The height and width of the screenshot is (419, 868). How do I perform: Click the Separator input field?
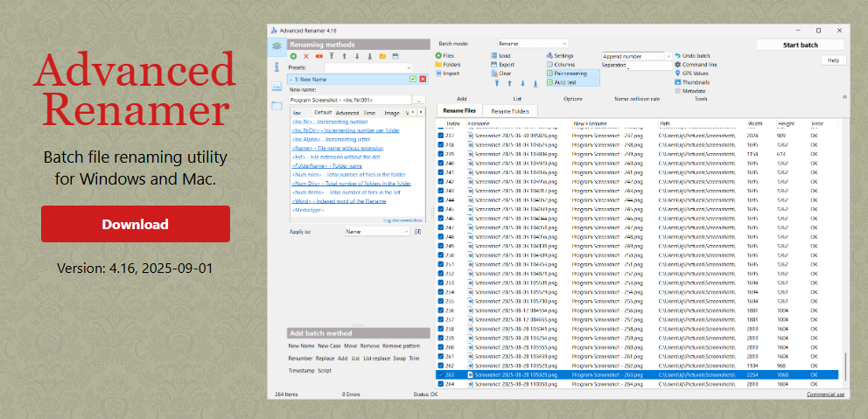648,66
